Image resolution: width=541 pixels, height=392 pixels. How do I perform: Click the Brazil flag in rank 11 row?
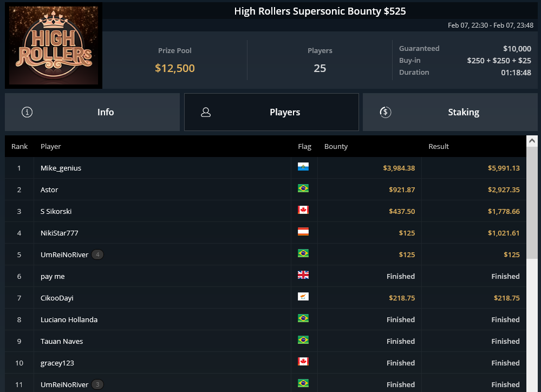[x=303, y=383]
